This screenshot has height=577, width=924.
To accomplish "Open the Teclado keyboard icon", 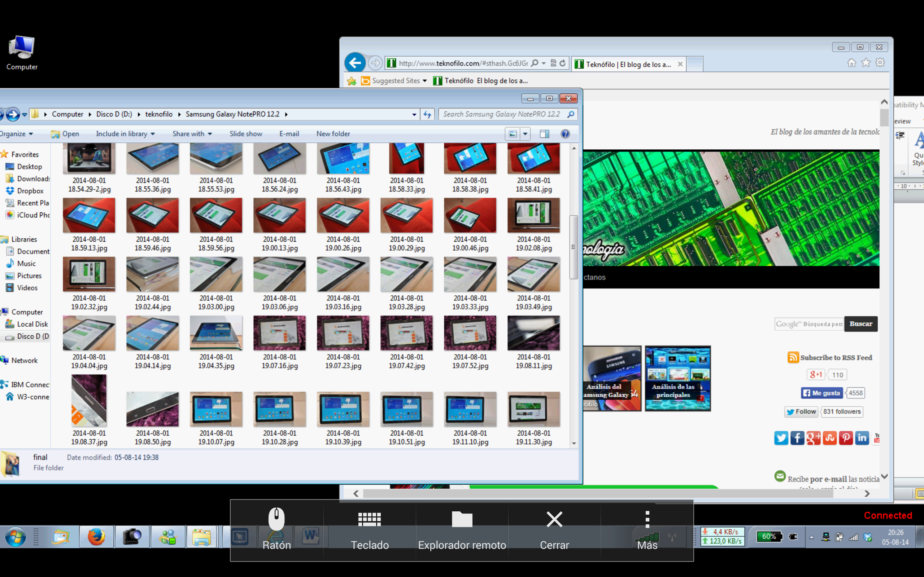I will tap(369, 519).
